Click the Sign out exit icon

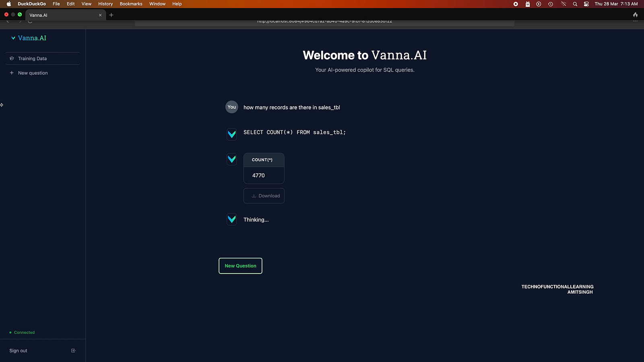tap(73, 351)
